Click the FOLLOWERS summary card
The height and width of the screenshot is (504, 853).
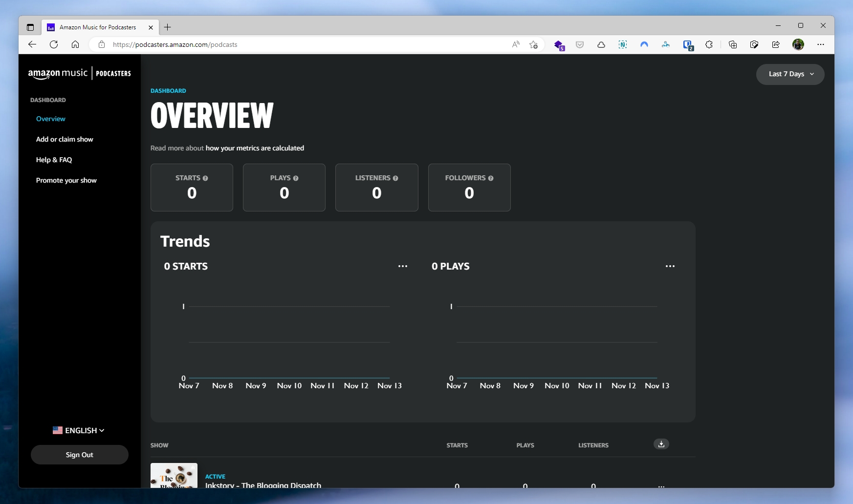[x=469, y=188]
